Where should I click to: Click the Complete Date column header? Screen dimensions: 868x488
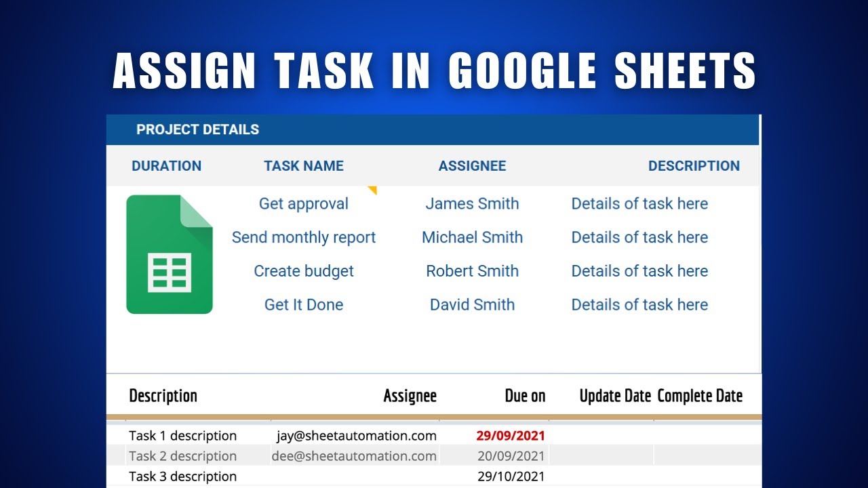click(x=700, y=396)
